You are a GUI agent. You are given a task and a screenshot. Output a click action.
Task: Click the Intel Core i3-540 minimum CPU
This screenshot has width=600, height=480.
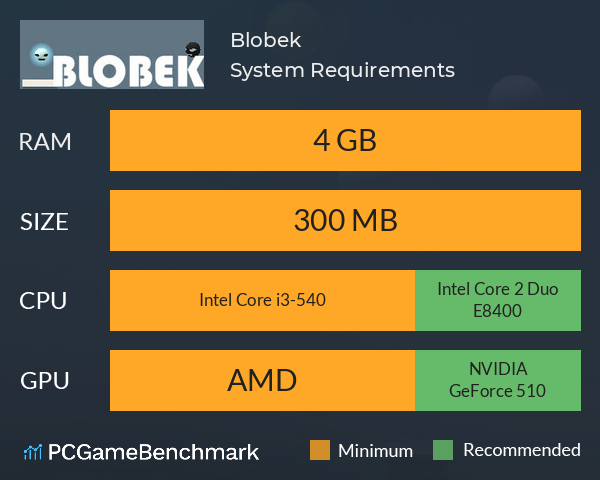click(x=262, y=300)
